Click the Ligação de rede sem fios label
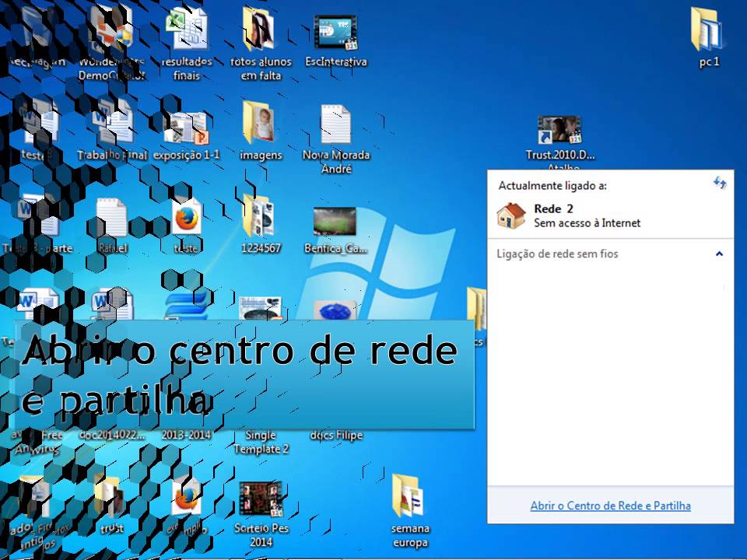The image size is (747, 560). point(557,254)
